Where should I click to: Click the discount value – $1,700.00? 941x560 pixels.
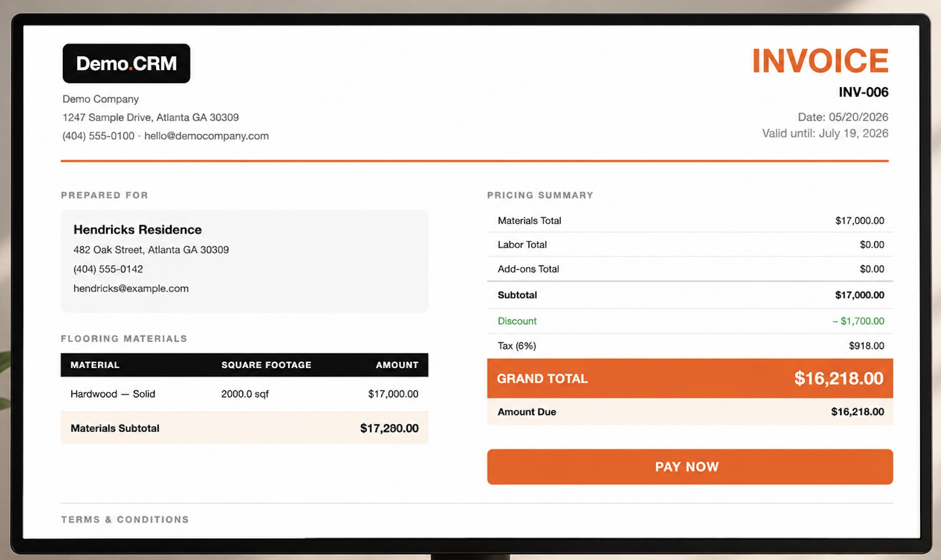[x=858, y=321]
